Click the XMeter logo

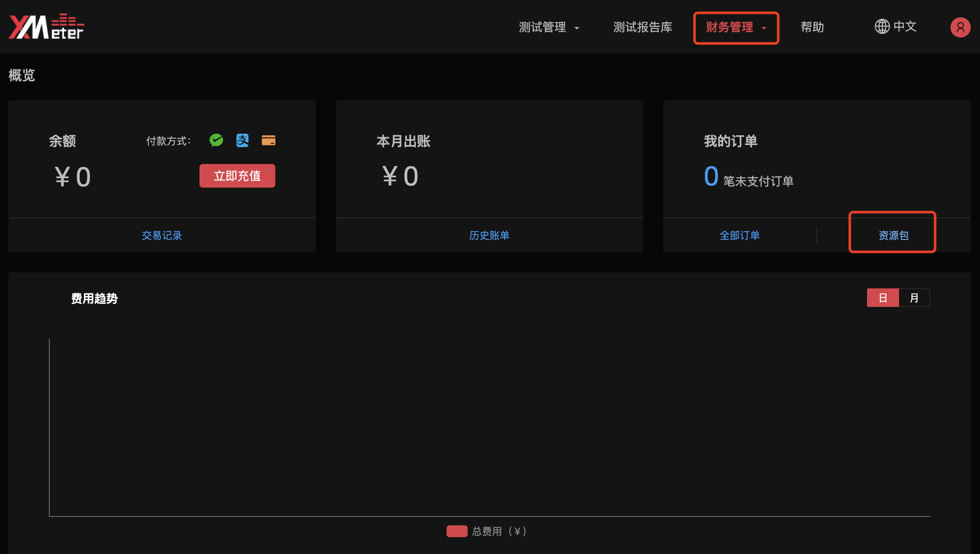click(46, 27)
